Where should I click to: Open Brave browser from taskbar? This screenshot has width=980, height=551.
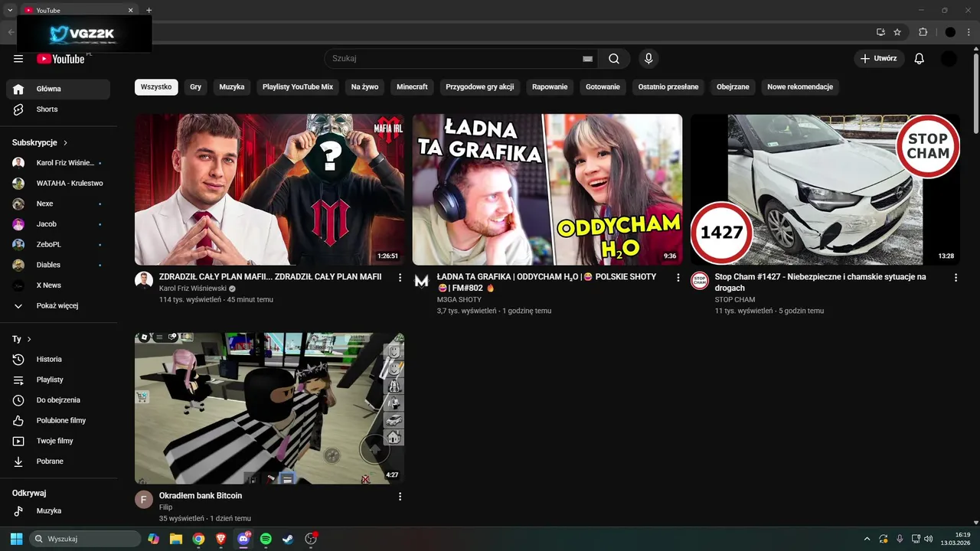[221, 539]
